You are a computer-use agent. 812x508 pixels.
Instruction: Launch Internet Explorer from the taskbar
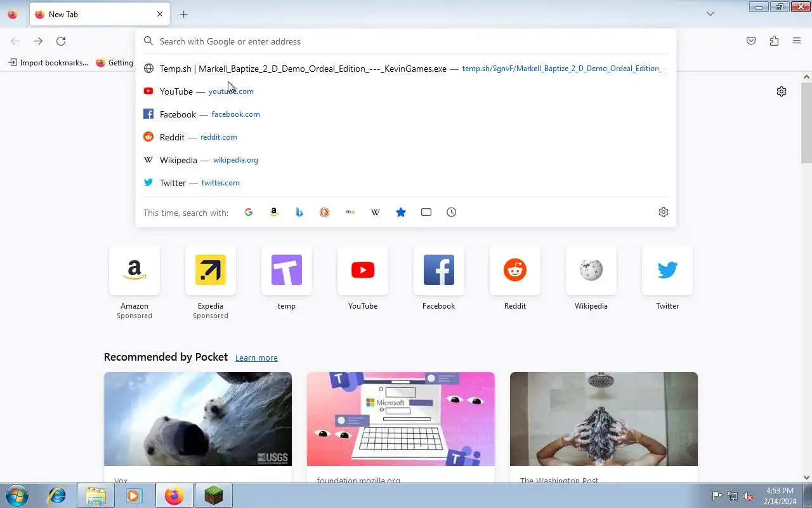click(57, 495)
